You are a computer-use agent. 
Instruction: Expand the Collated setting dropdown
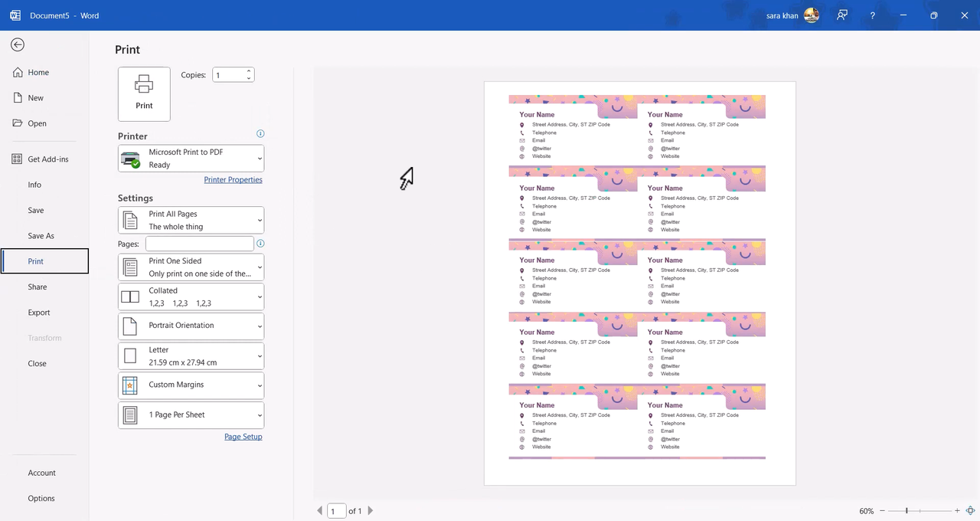tap(191, 297)
